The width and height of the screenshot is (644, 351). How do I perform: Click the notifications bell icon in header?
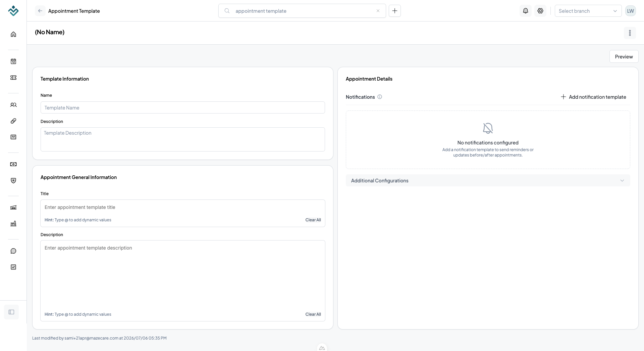526,11
